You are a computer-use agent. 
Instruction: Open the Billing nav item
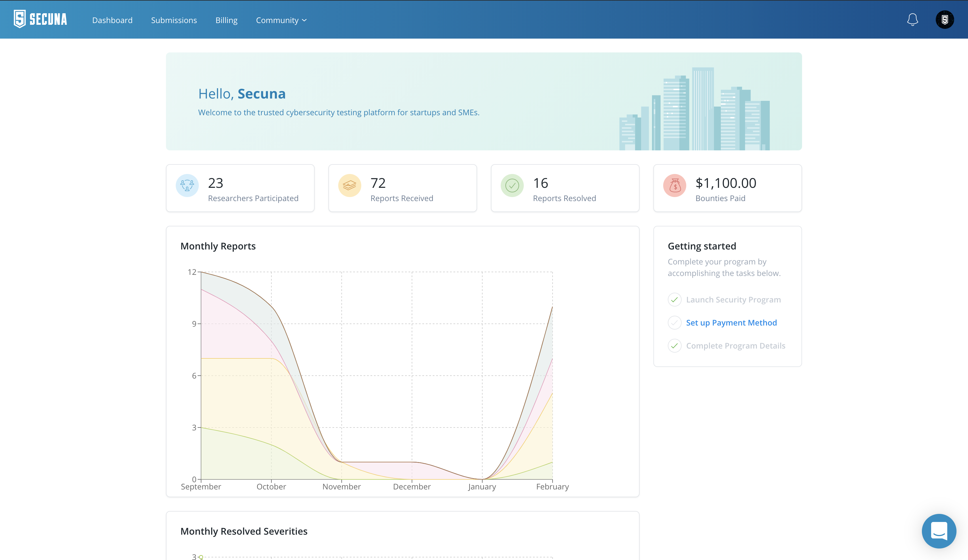226,20
